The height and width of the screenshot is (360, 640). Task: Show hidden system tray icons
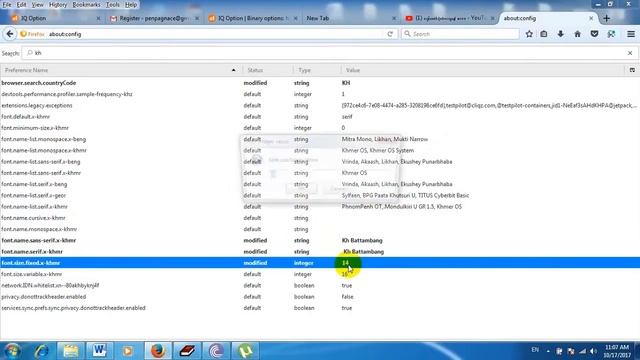click(548, 351)
